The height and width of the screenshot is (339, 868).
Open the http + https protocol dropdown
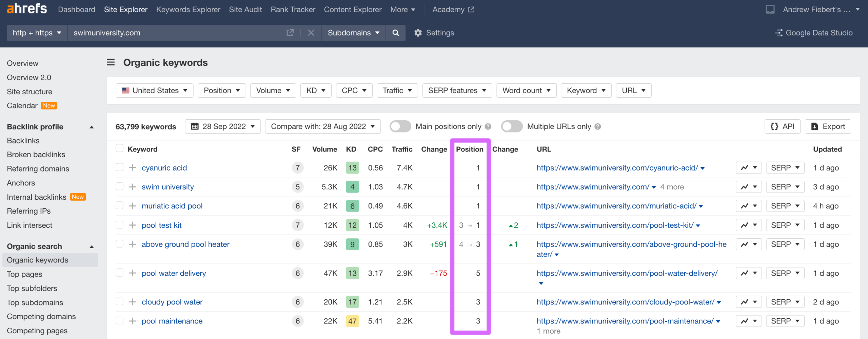pos(37,33)
